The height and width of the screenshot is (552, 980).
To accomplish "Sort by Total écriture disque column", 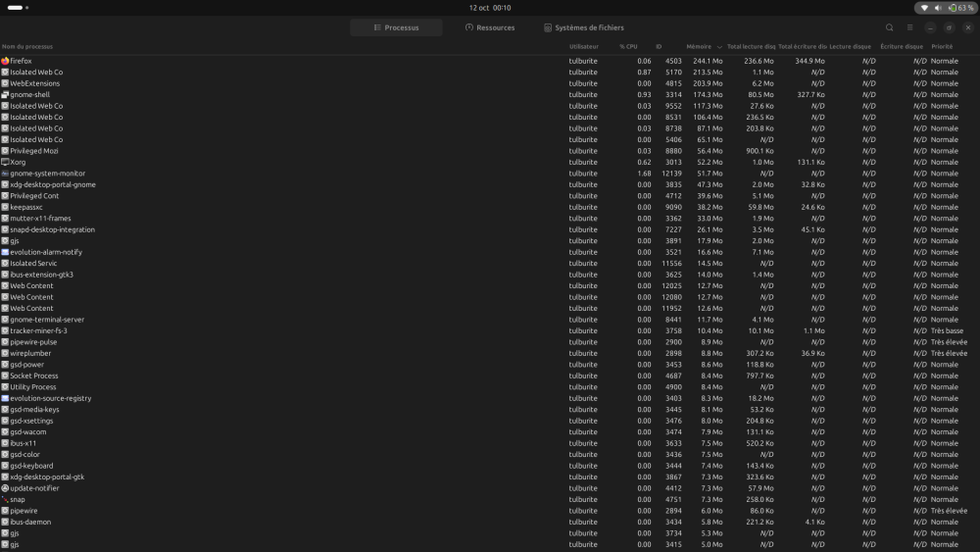I will point(802,46).
